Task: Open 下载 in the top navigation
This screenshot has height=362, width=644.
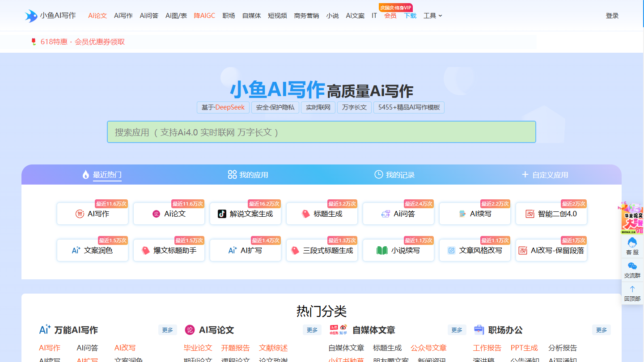Action: coord(410,16)
